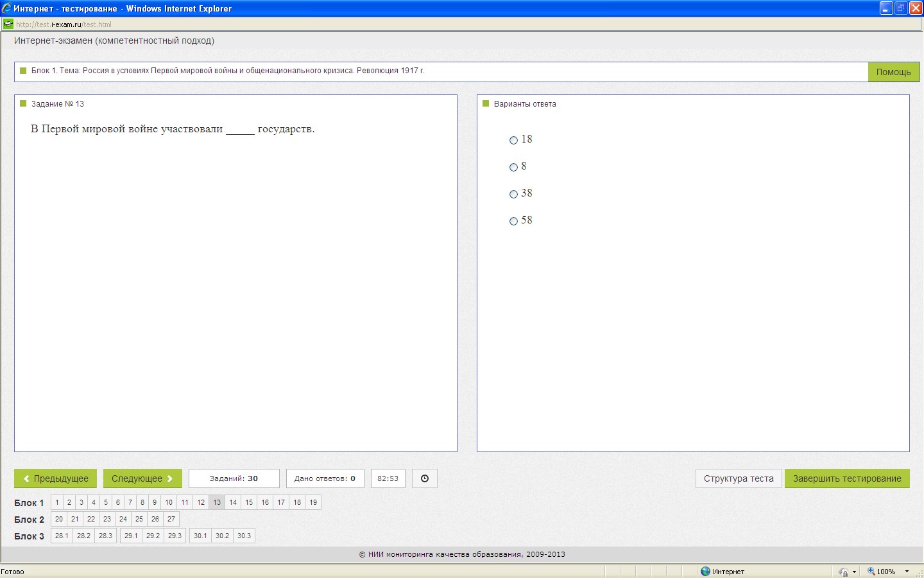The image size is (924, 578).
Task: Jump to question 7 in Блок 1
Action: 130,502
